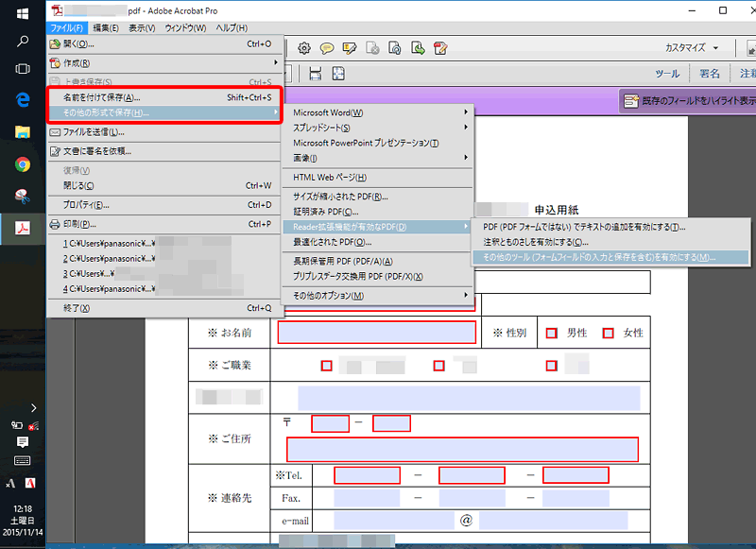The image size is (756, 549).
Task: Open File Explorer from the taskbar
Action: click(x=22, y=131)
